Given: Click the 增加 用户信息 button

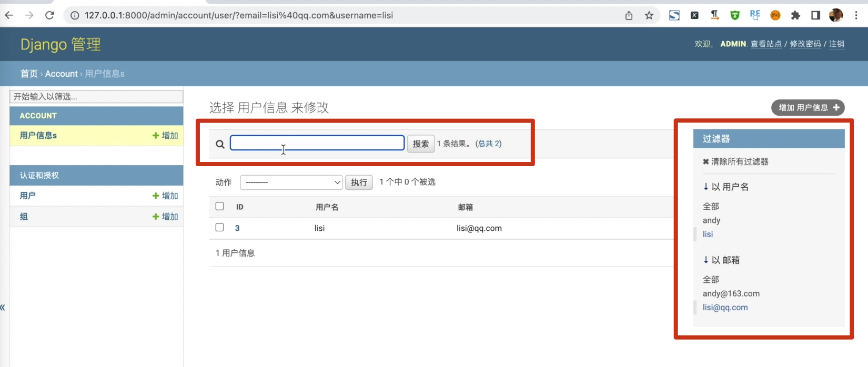Looking at the screenshot, I should (x=808, y=107).
